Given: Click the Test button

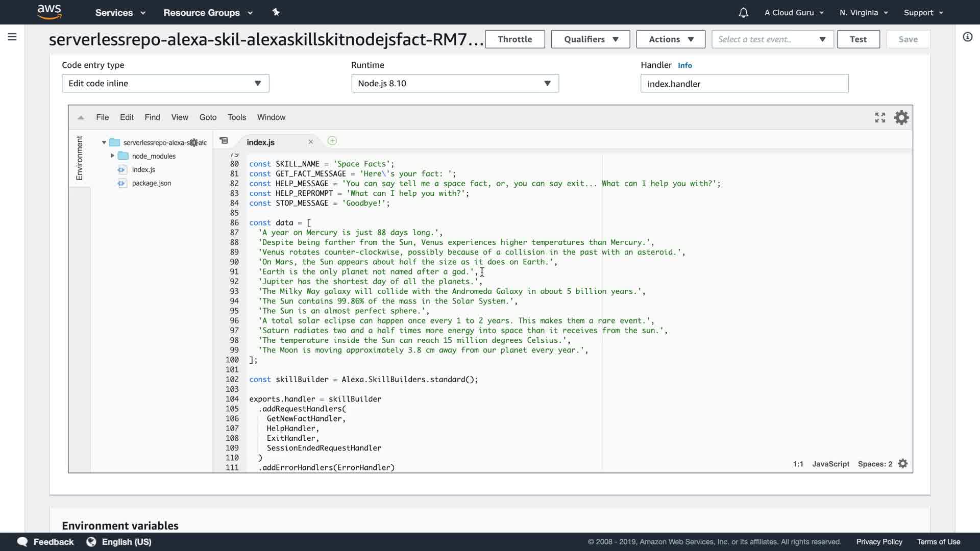Looking at the screenshot, I should 858,39.
